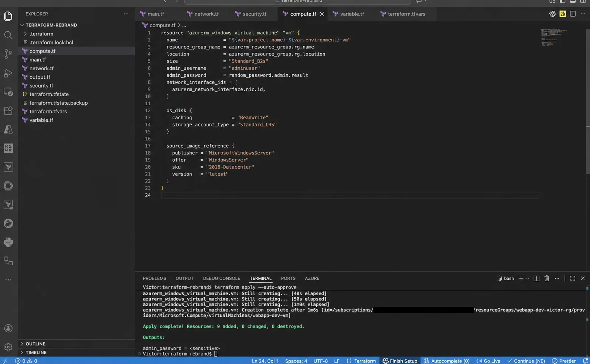Screen dimensions: 590x364
Task: Close the terminal panel
Action: (583, 278)
